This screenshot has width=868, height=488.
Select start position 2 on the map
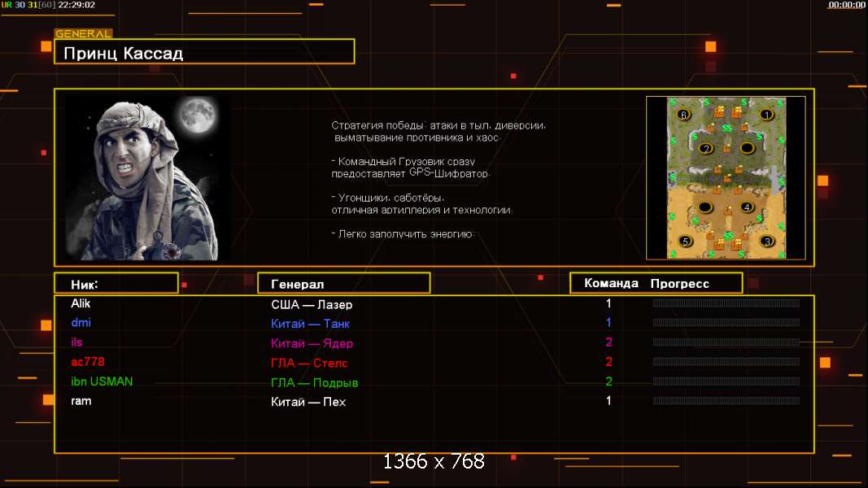click(x=706, y=148)
